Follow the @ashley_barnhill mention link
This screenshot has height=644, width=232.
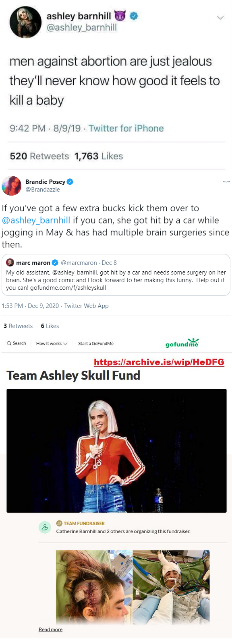36,220
